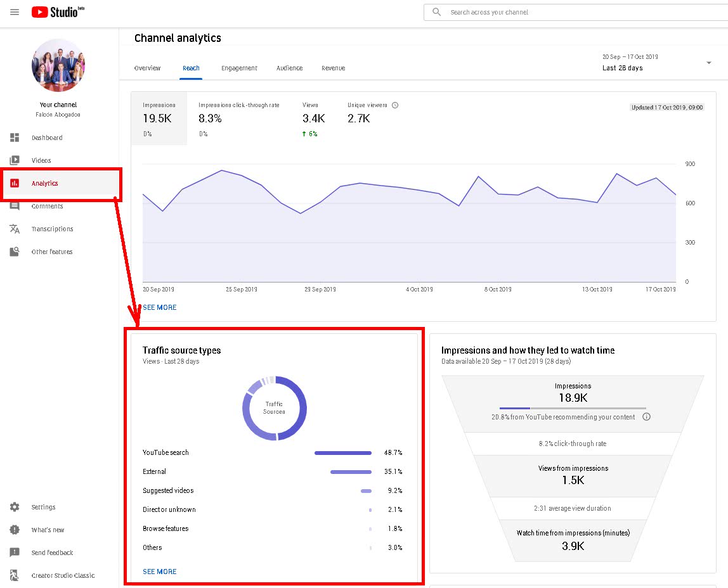Open the Videos section icon
The height and width of the screenshot is (588, 728).
pos(15,160)
